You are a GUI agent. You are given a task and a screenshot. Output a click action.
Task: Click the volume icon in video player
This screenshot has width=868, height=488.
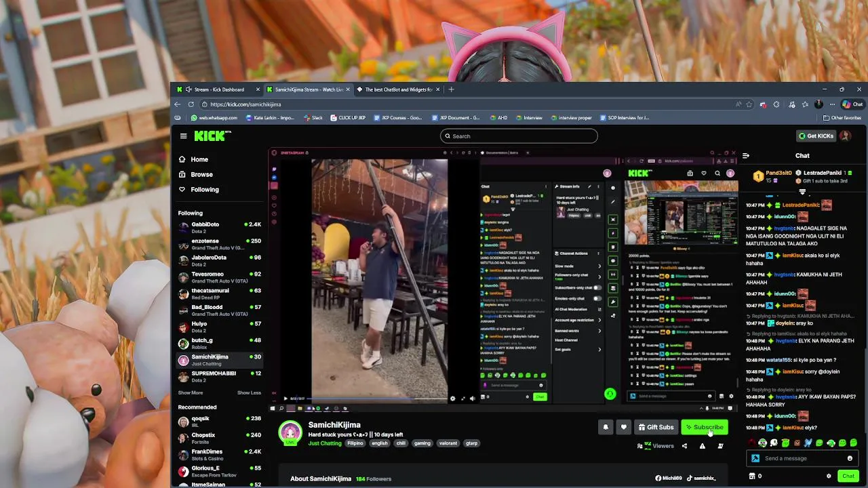point(473,399)
